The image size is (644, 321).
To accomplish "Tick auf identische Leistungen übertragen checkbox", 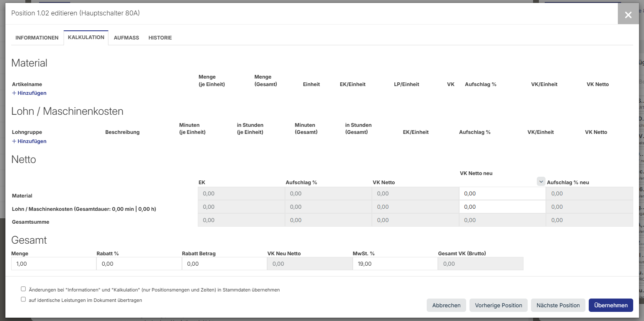I will click(x=23, y=299).
